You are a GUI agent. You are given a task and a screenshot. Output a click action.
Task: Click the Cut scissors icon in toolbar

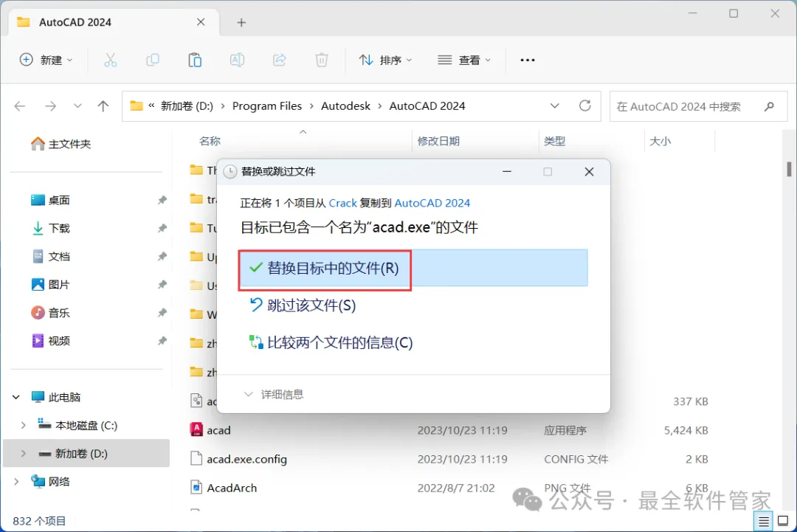(x=110, y=60)
